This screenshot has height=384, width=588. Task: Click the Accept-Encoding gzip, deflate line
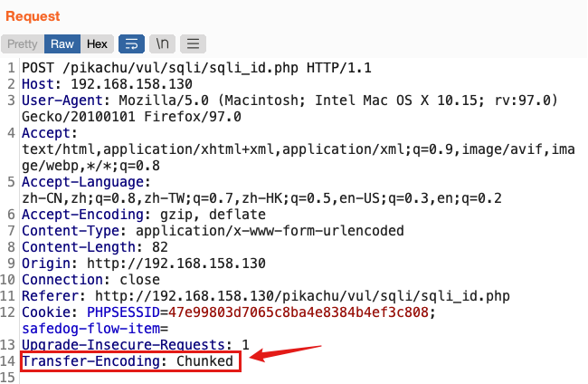tap(144, 215)
